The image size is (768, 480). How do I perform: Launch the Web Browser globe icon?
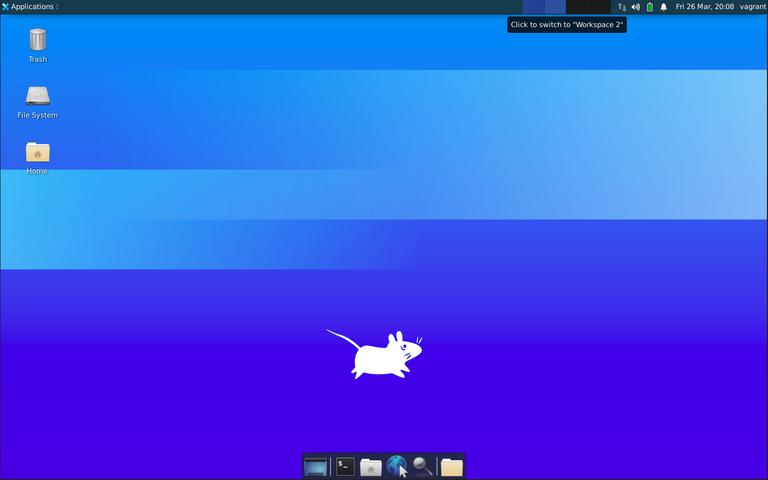pyautogui.click(x=397, y=467)
